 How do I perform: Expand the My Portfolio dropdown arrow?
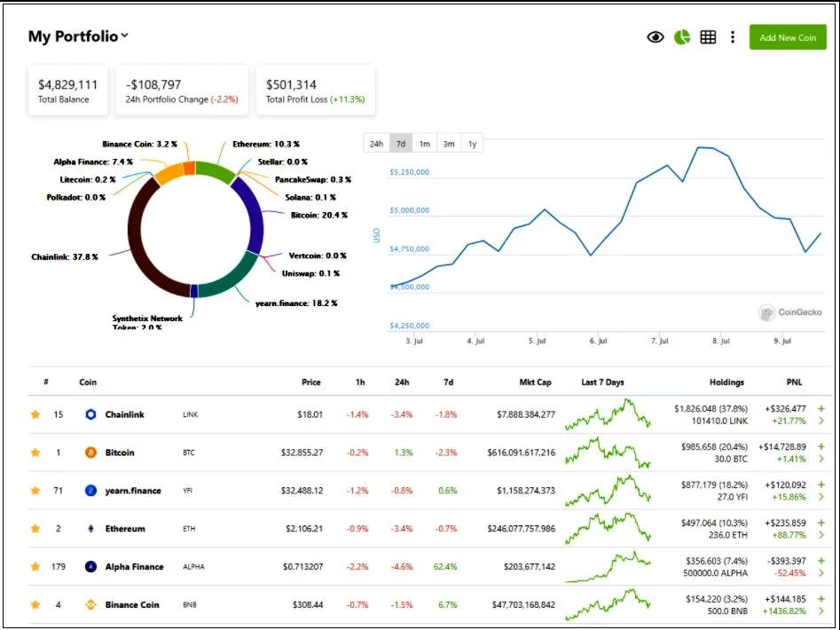point(125,35)
